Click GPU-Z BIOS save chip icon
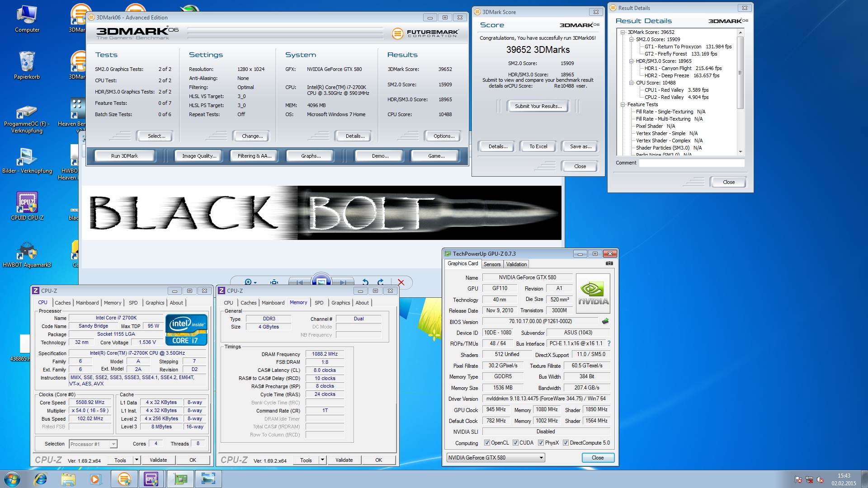Viewport: 868px width, 488px height. click(x=605, y=321)
